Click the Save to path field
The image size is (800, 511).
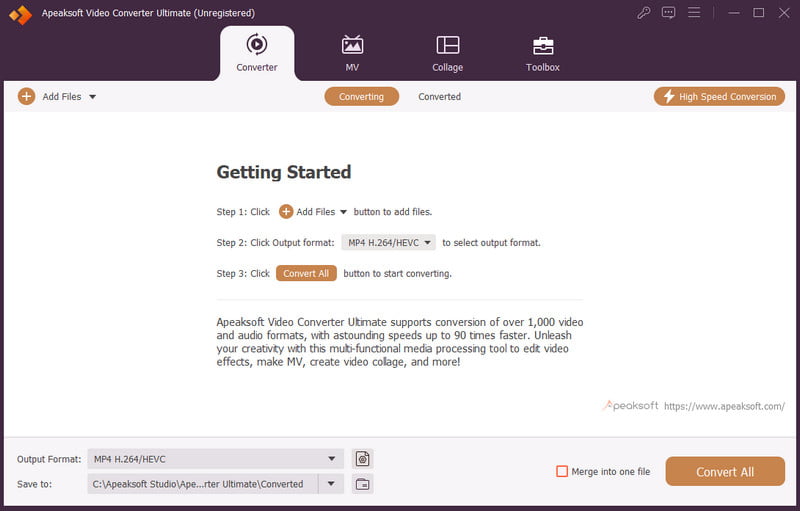(x=201, y=484)
